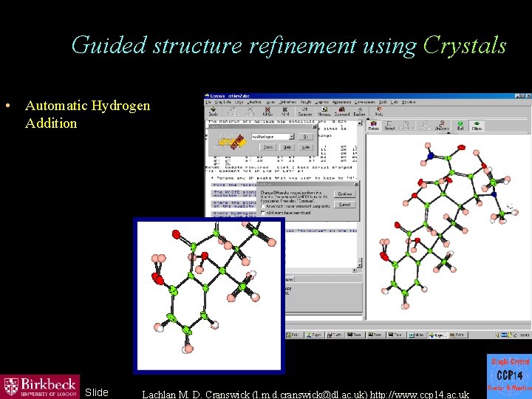
Task: Click the enlarged molecule inset image
Action: (209, 296)
